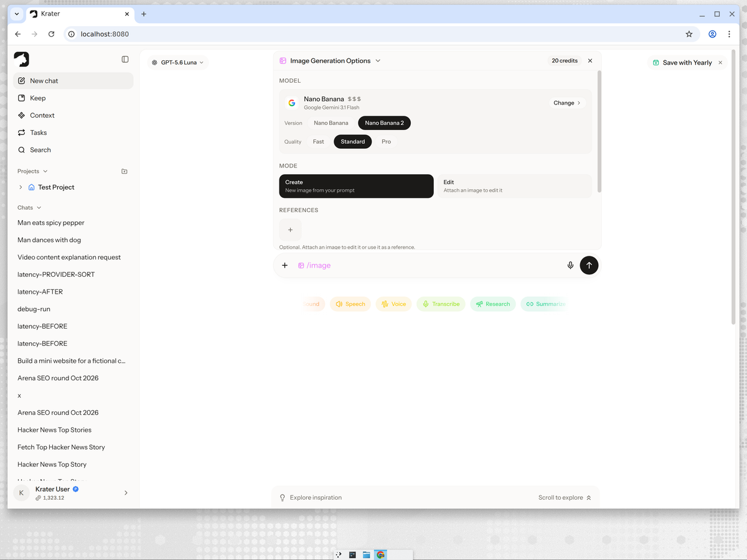747x560 pixels.
Task: Choose the Speech suggestion chip
Action: click(350, 304)
